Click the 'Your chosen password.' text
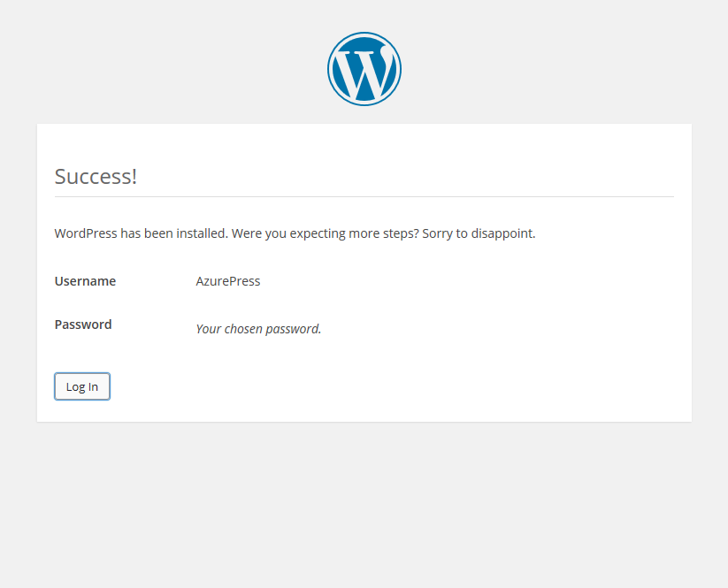This screenshot has height=588, width=728. pos(258,329)
